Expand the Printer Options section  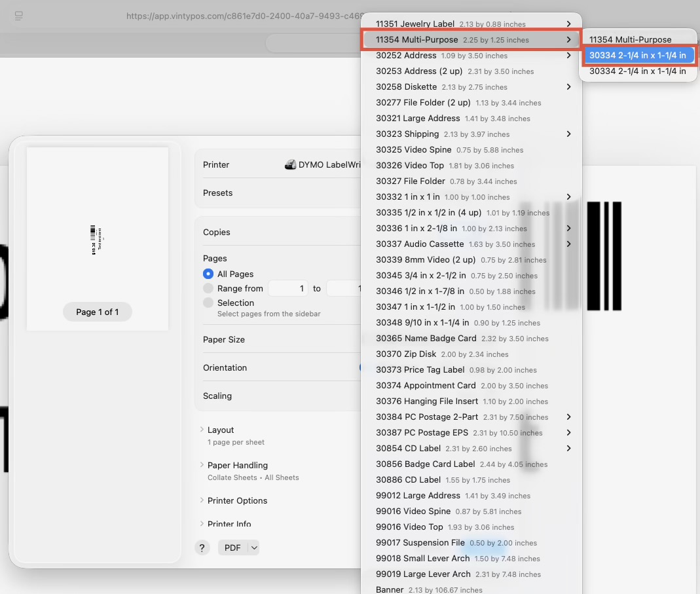pyautogui.click(x=202, y=500)
